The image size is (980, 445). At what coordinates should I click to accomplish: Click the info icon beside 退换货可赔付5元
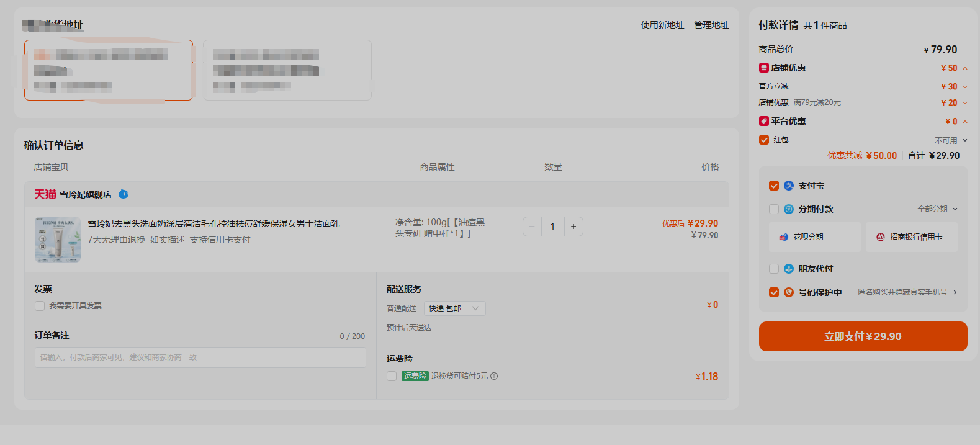(494, 376)
